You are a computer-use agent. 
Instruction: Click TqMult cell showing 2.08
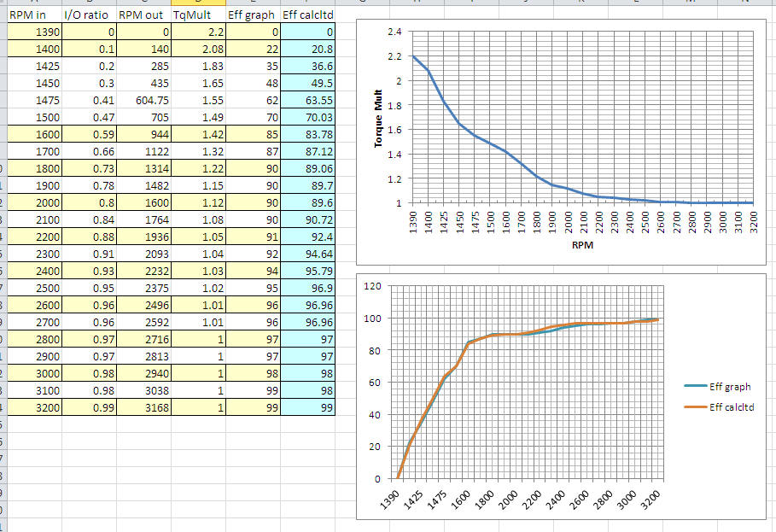[x=198, y=49]
